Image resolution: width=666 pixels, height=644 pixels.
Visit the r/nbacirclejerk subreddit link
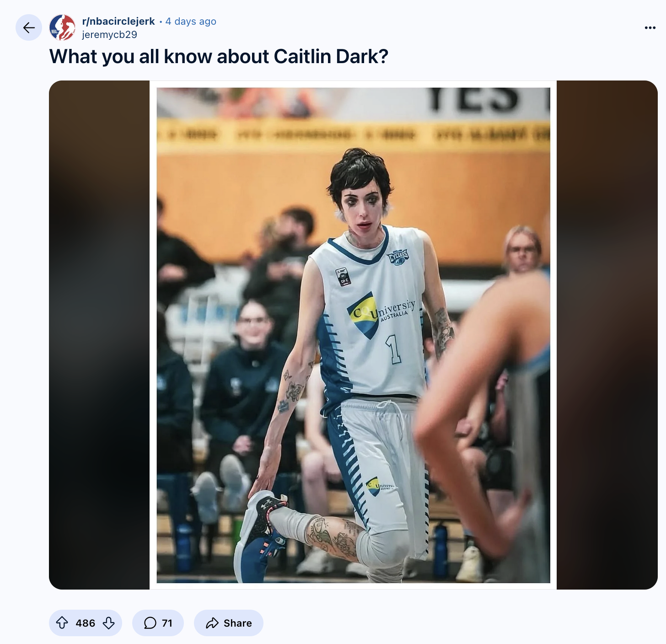[118, 21]
